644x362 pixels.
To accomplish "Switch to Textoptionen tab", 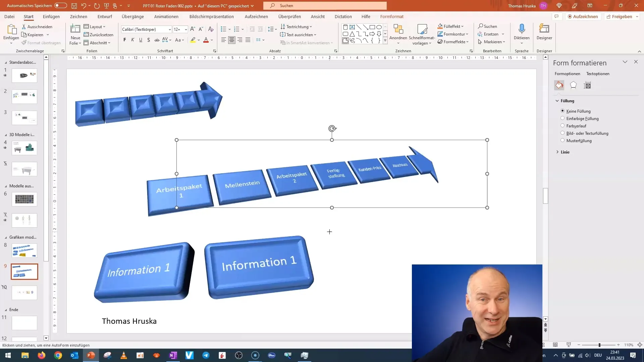I will pos(598,74).
